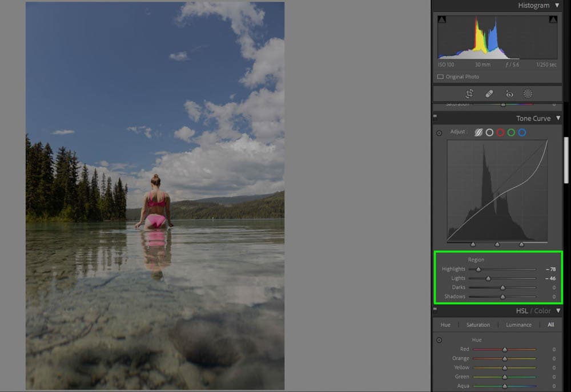
Task: Switch to the Hue tab
Action: tap(445, 325)
